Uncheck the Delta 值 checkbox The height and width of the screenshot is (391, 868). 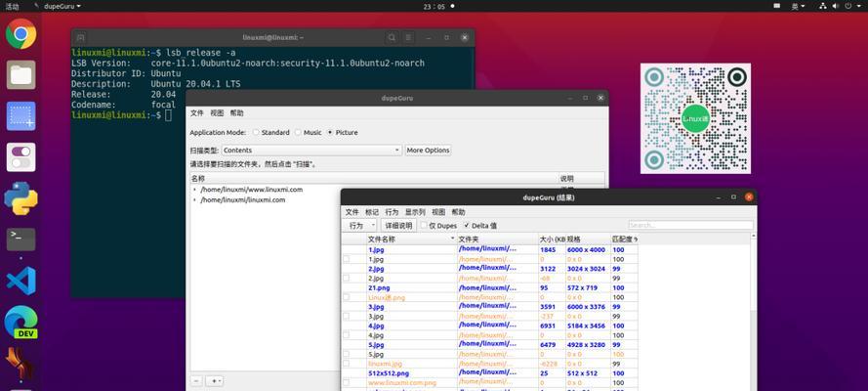point(480,226)
